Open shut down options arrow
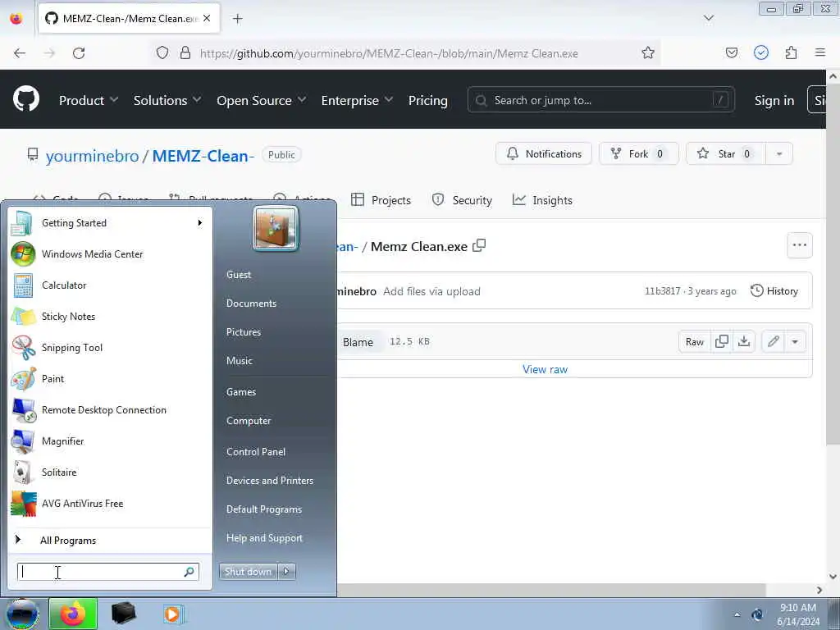 coord(286,572)
